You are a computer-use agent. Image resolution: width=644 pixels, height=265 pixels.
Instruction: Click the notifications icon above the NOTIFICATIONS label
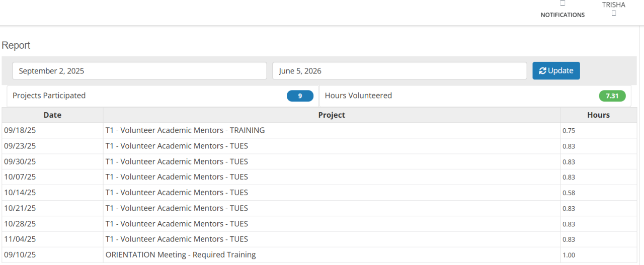562,4
